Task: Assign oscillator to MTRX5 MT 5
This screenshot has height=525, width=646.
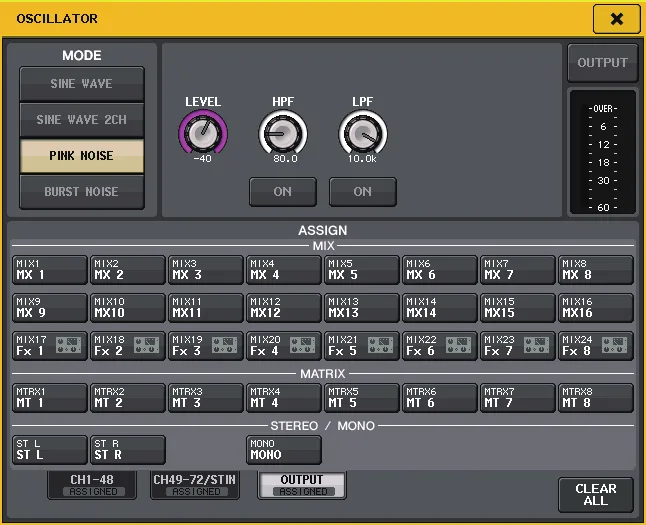Action: coord(362,398)
